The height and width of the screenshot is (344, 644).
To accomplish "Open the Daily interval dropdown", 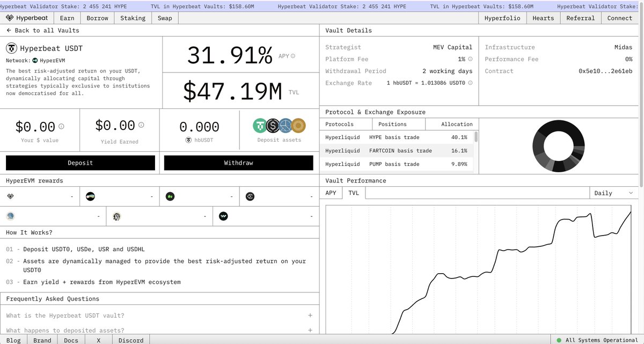I will pos(613,193).
